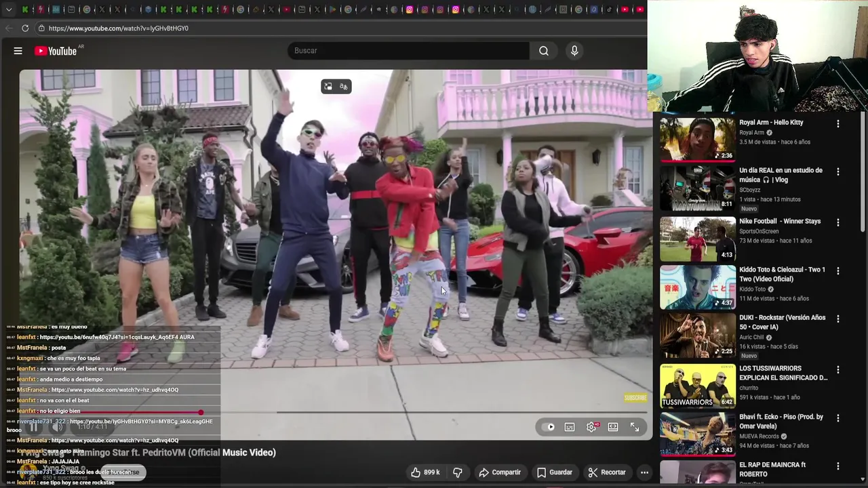This screenshot has width=868, height=488.
Task: Click the 'Kiddo Toto' channel name
Action: click(752, 289)
